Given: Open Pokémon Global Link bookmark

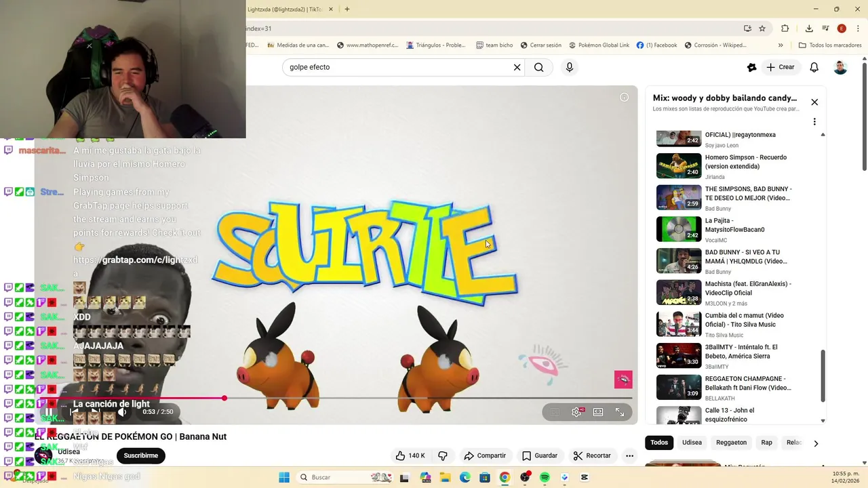Looking at the screenshot, I should click(599, 45).
